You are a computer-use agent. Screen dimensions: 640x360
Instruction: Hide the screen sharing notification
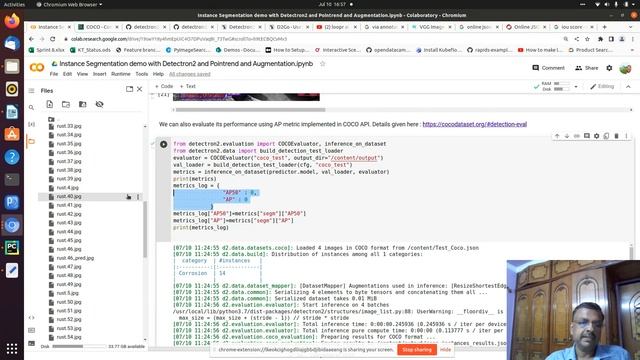click(x=445, y=350)
